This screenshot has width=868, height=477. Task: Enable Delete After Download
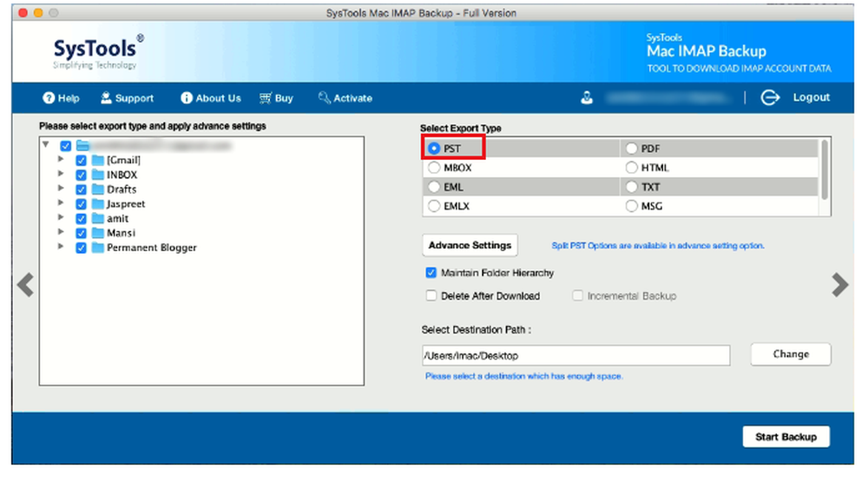(x=431, y=295)
